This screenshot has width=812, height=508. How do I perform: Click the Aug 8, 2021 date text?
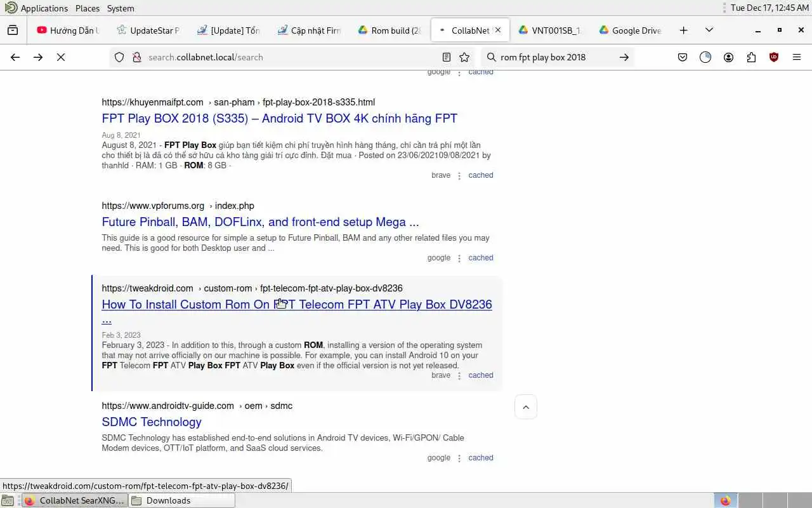pyautogui.click(x=121, y=135)
